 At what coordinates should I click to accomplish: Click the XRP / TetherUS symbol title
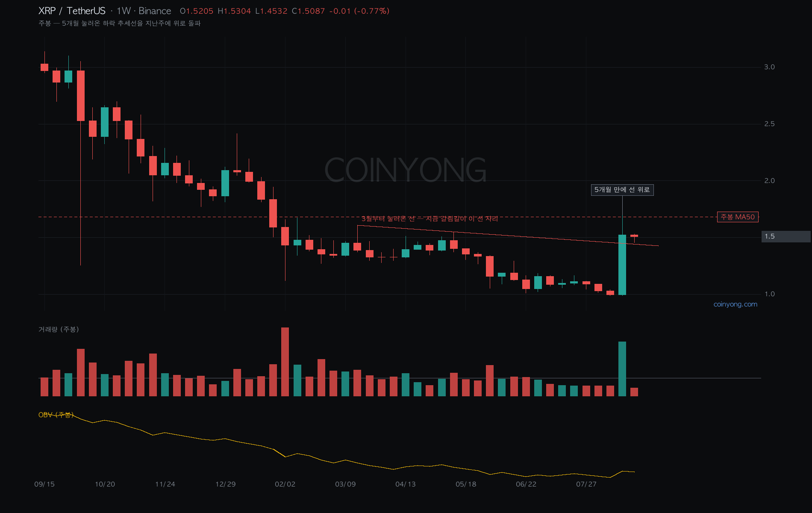(72, 11)
